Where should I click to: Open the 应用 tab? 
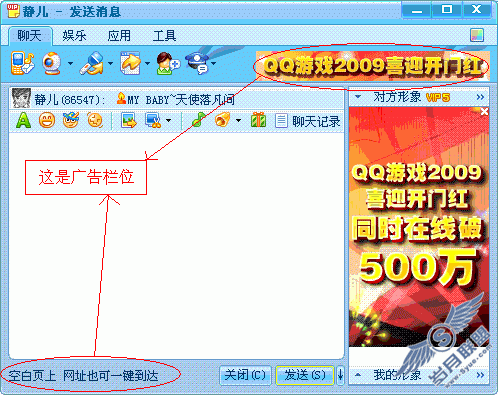(119, 36)
